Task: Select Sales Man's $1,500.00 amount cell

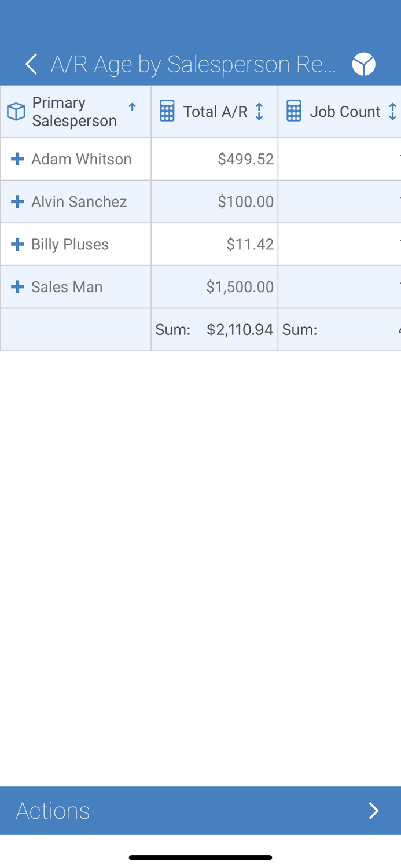Action: (x=214, y=286)
